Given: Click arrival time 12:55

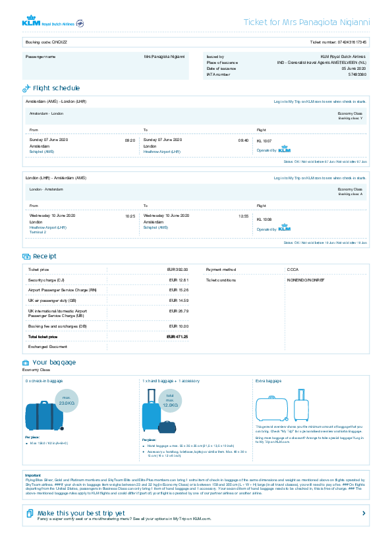Looking at the screenshot, I should coord(243,216).
